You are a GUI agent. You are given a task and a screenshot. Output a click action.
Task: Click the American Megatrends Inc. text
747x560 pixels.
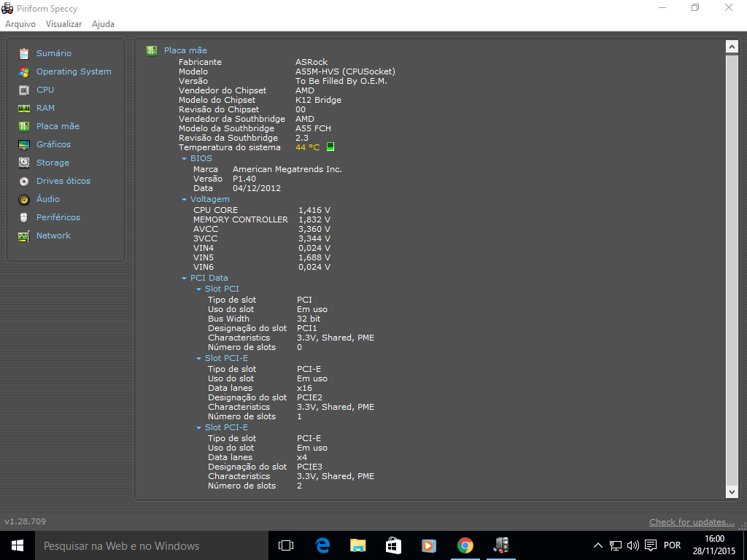pos(287,169)
